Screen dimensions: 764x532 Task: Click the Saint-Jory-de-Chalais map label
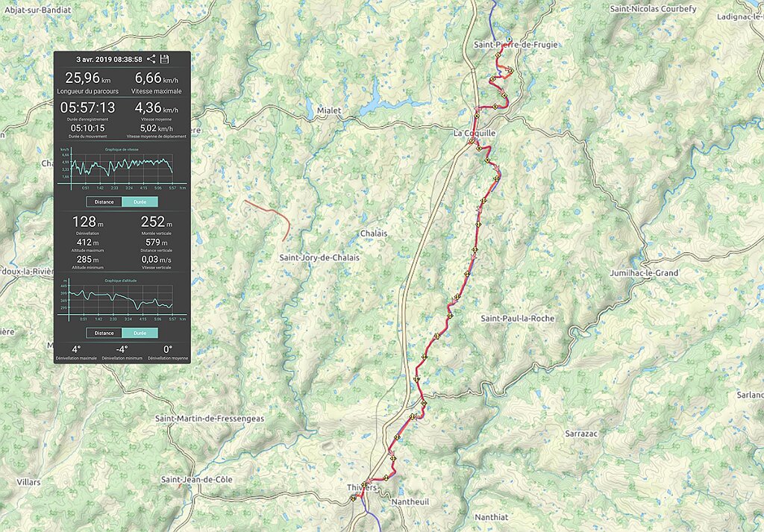click(319, 257)
